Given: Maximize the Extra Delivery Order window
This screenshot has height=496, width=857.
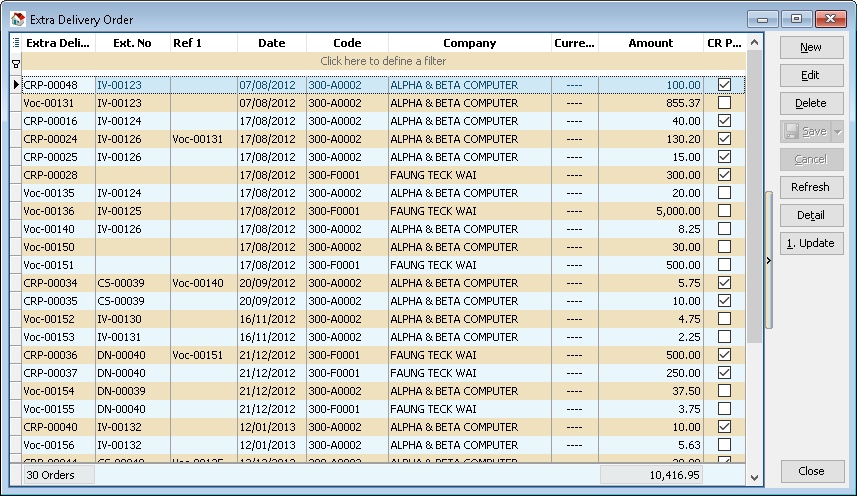Looking at the screenshot, I should click(x=796, y=19).
